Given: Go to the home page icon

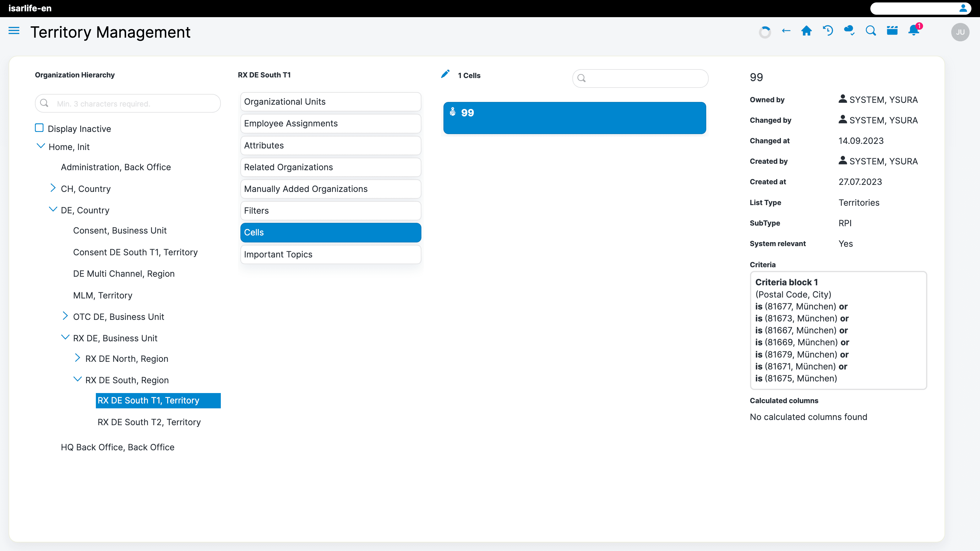Looking at the screenshot, I should point(807,31).
